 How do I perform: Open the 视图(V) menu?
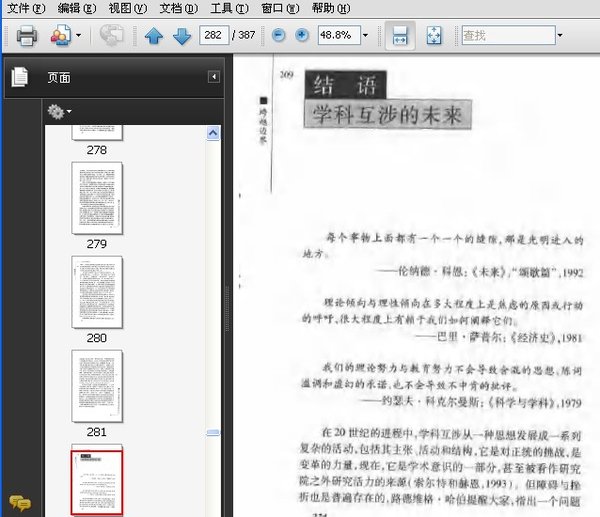point(128,8)
